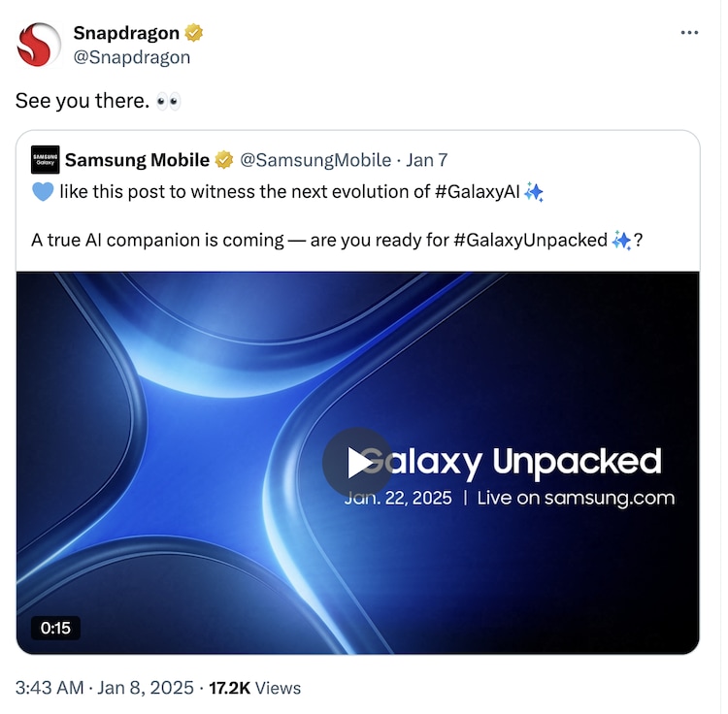Open the 3:43 AM Jan 8, 2025 timestamp
The height and width of the screenshot is (714, 728).
pyautogui.click(x=104, y=688)
